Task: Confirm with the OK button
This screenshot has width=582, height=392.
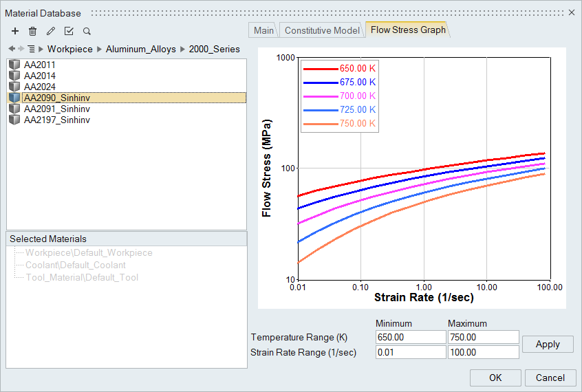Action: click(495, 378)
